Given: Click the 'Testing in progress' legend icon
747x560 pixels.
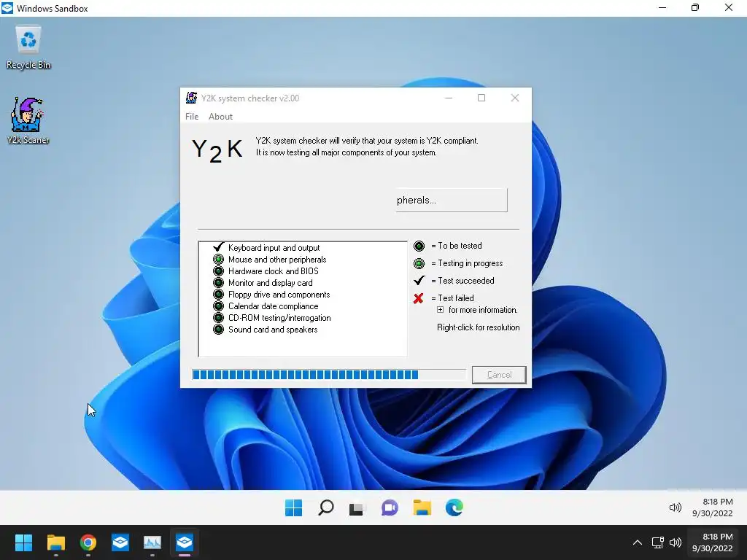Looking at the screenshot, I should tap(419, 263).
